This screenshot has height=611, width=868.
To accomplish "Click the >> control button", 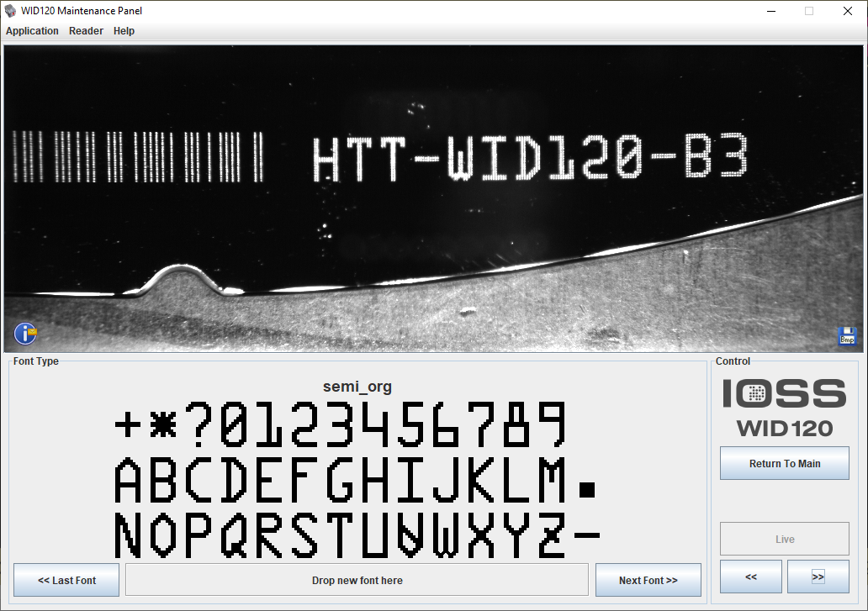I will pos(818,577).
